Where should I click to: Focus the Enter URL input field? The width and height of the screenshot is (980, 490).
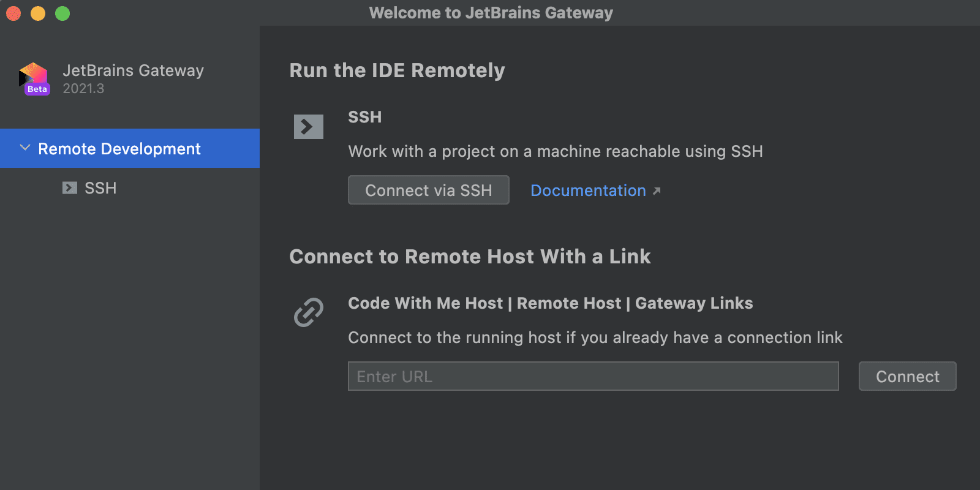(594, 376)
